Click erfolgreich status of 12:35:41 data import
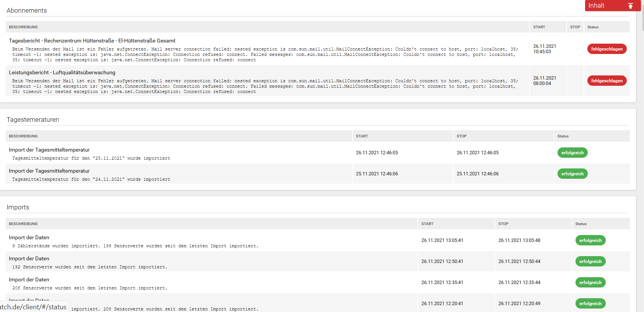This screenshot has width=644, height=312. click(x=590, y=283)
